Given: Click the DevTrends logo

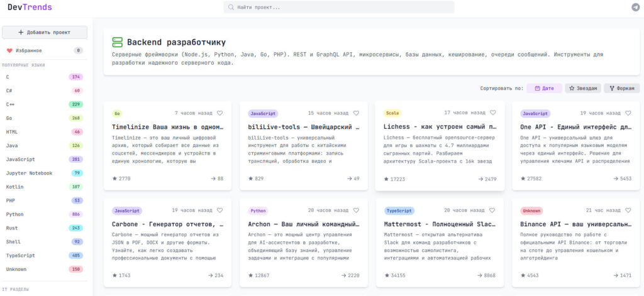Looking at the screenshot, I should (30, 7).
